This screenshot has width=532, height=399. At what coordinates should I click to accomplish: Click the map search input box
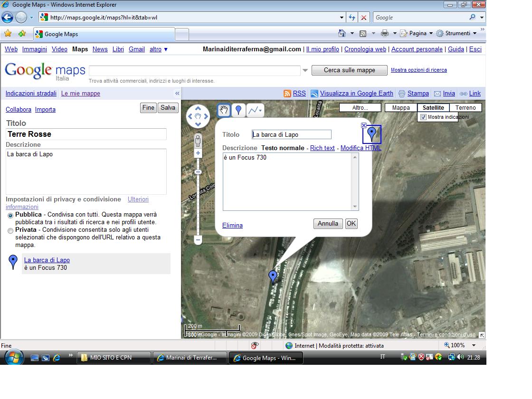[195, 71]
